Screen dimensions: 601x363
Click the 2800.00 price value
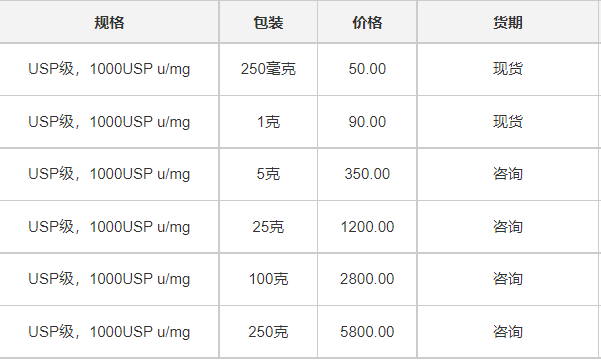click(x=367, y=279)
